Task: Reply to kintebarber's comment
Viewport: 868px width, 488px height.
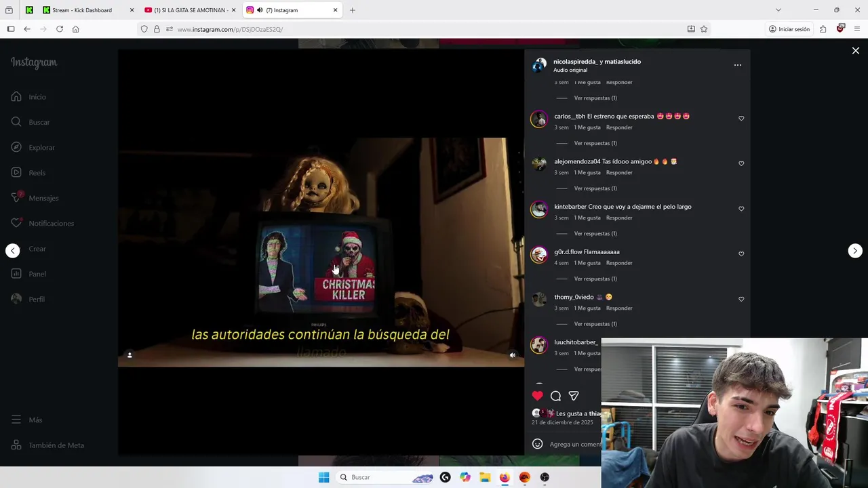Action: [x=619, y=218]
